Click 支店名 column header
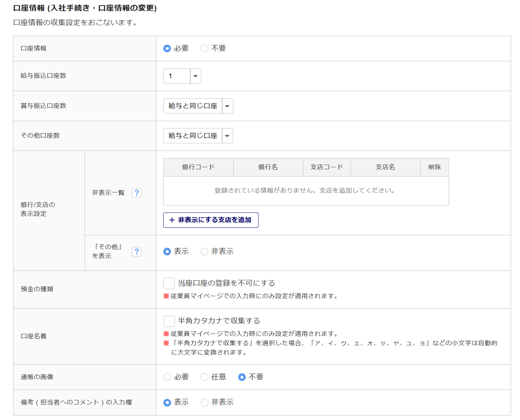Image resolution: width=520 pixels, height=420 pixels. [385, 167]
